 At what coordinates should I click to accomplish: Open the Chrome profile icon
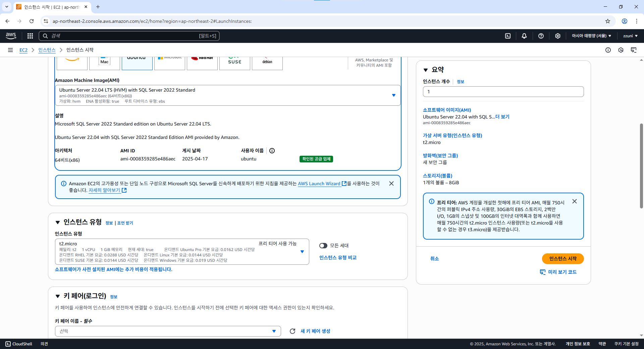click(x=625, y=21)
